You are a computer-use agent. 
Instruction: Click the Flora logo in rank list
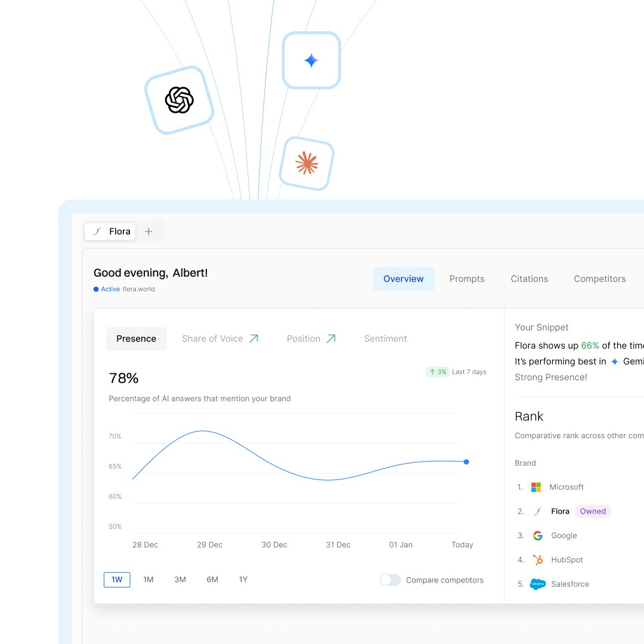click(x=538, y=512)
